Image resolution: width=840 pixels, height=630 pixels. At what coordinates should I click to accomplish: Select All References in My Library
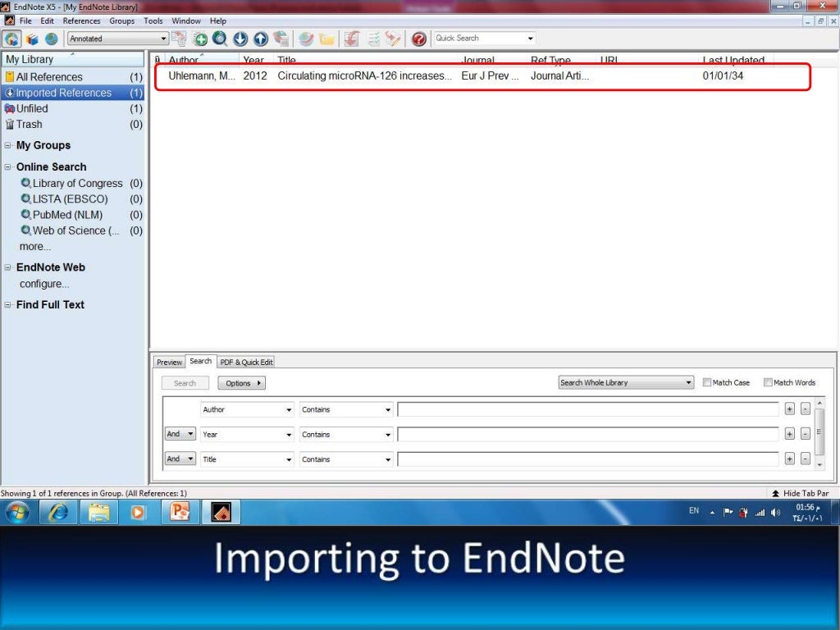73,77
